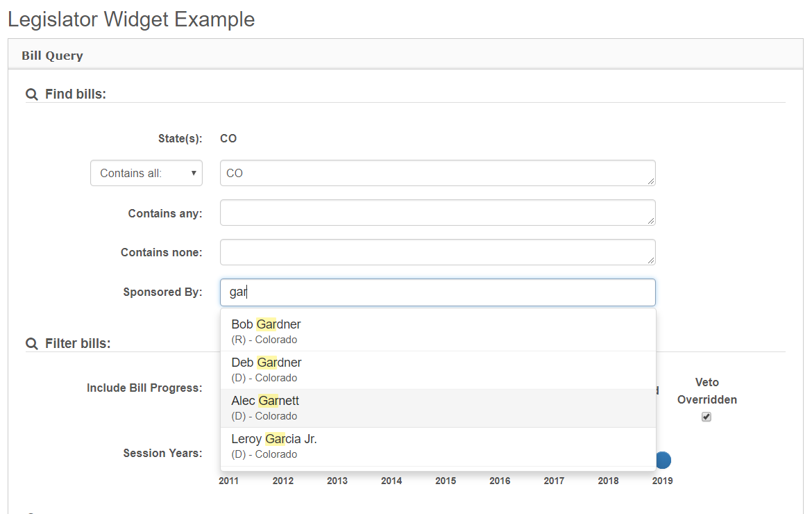Click the 2014 year label on the slider

(391, 481)
